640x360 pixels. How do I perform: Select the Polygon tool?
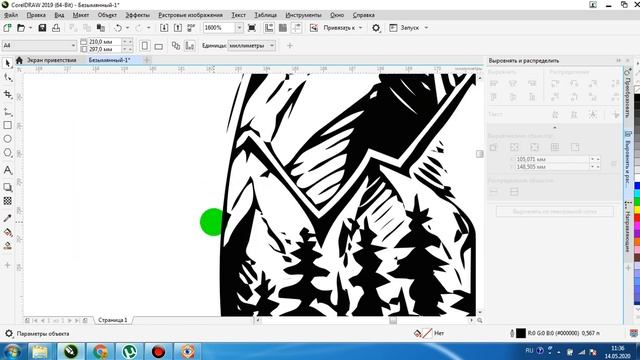tap(7, 153)
